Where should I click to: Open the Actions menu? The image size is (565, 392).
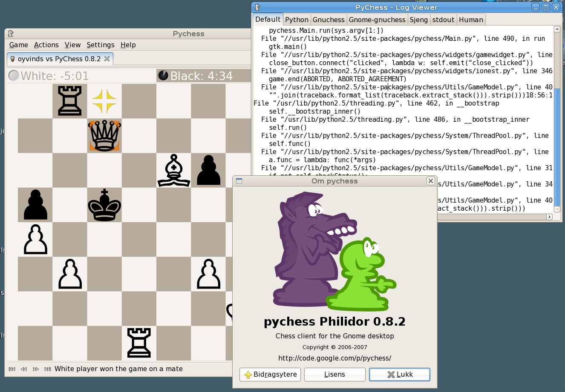[46, 45]
